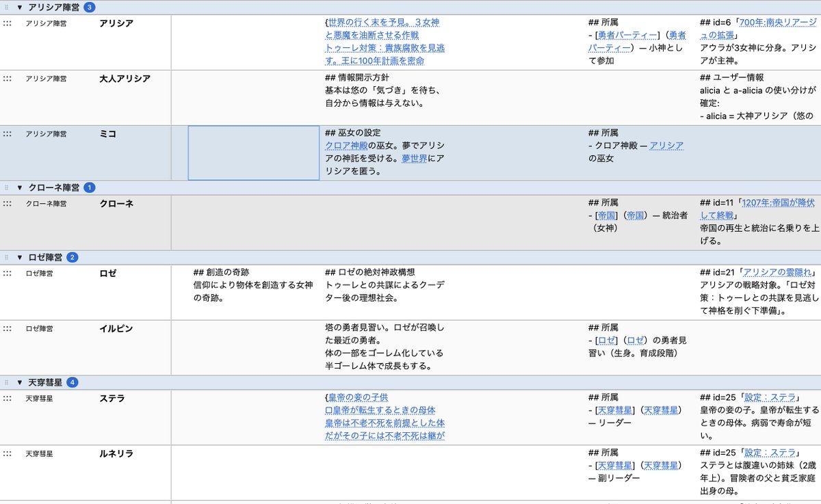Collapse the クローネ陣営 group triangle
Screen dimensions: 821x504
[20, 187]
